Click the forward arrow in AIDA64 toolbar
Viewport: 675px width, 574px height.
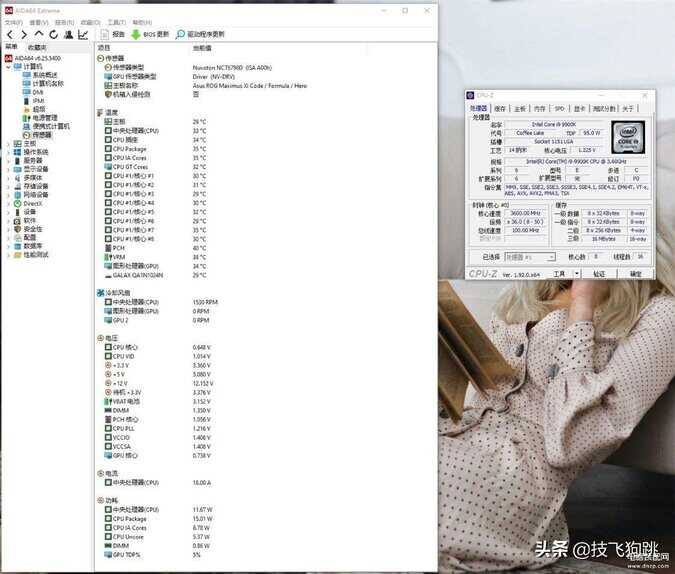click(x=24, y=35)
